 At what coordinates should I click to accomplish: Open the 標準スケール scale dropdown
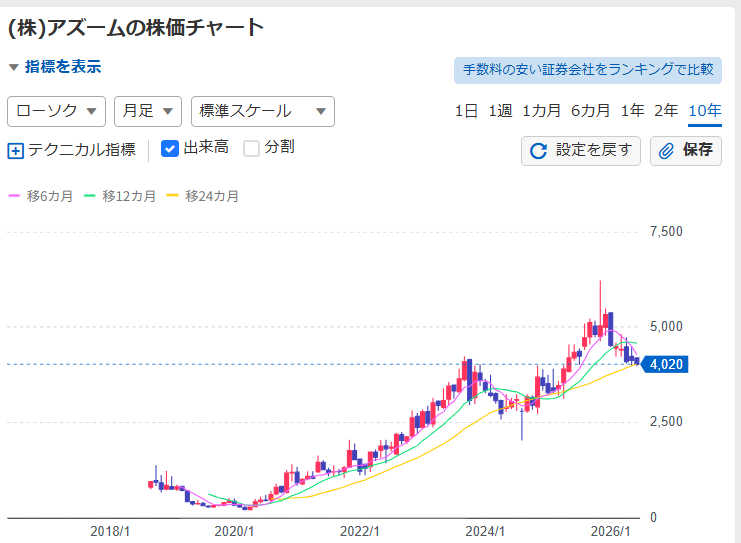[x=263, y=112]
